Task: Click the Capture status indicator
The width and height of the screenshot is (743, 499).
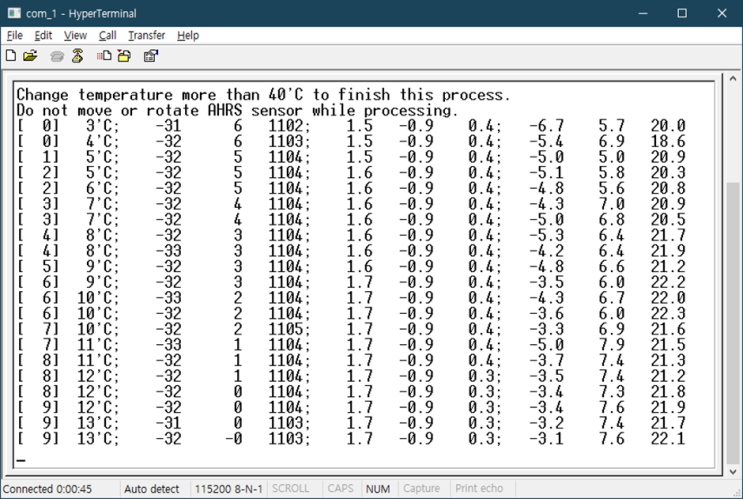Action: point(421,489)
